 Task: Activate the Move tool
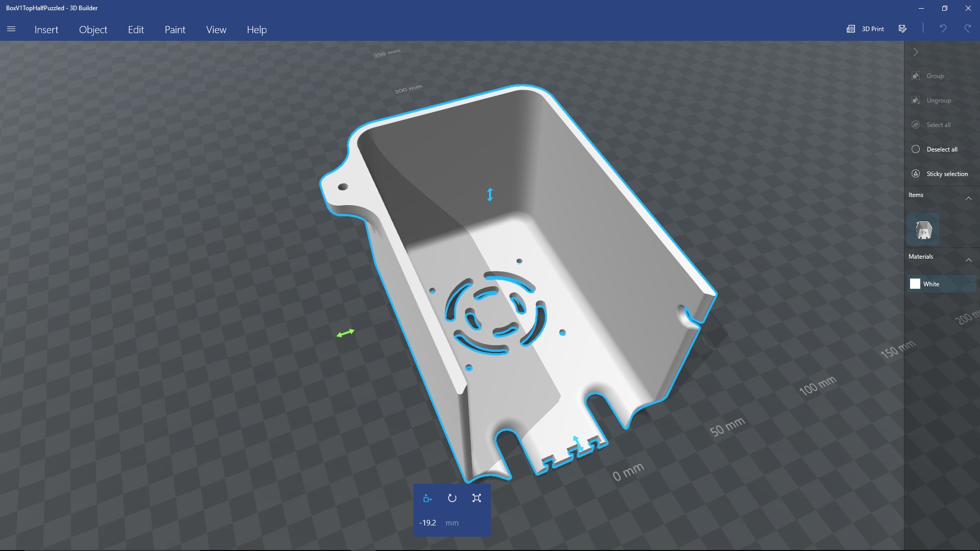pos(428,498)
